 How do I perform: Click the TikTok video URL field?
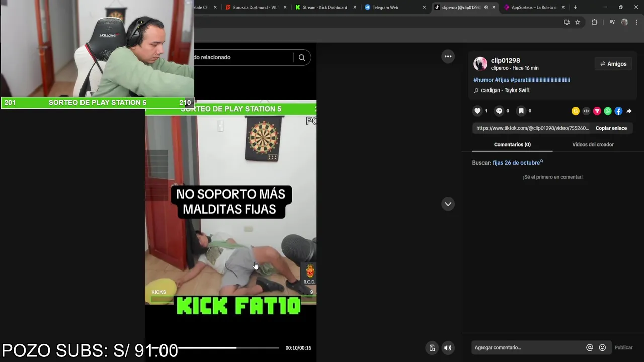pos(532,128)
